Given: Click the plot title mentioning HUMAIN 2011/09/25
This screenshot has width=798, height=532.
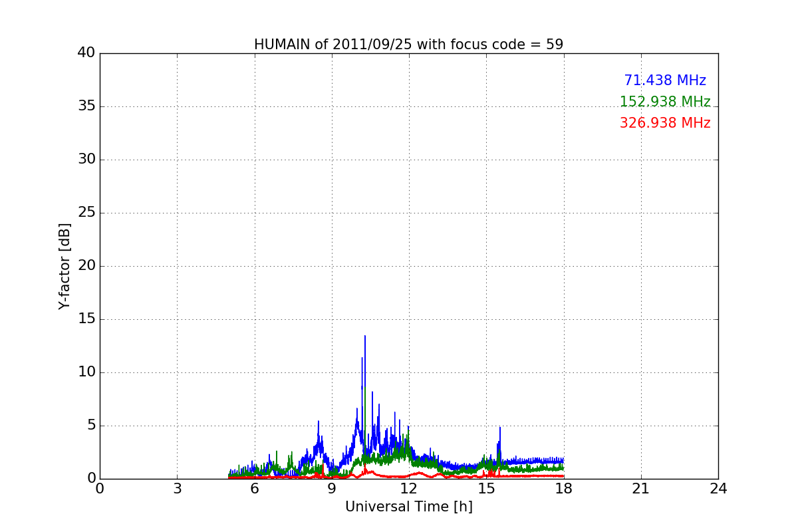Looking at the screenshot, I should pos(408,45).
